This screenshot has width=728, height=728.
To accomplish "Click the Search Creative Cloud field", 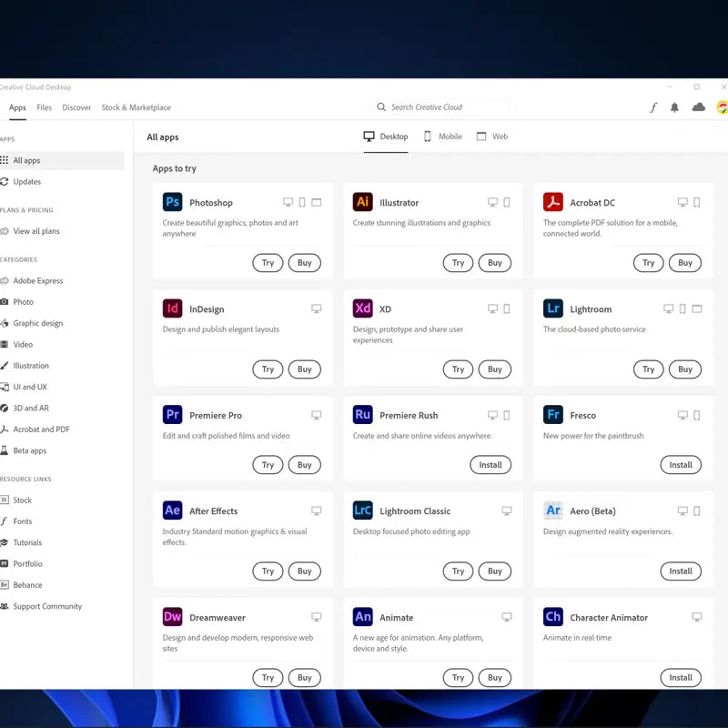I will pyautogui.click(x=440, y=106).
